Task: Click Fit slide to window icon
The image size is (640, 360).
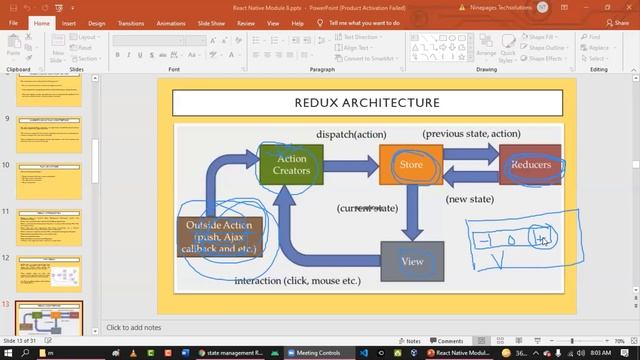Action: (634, 341)
